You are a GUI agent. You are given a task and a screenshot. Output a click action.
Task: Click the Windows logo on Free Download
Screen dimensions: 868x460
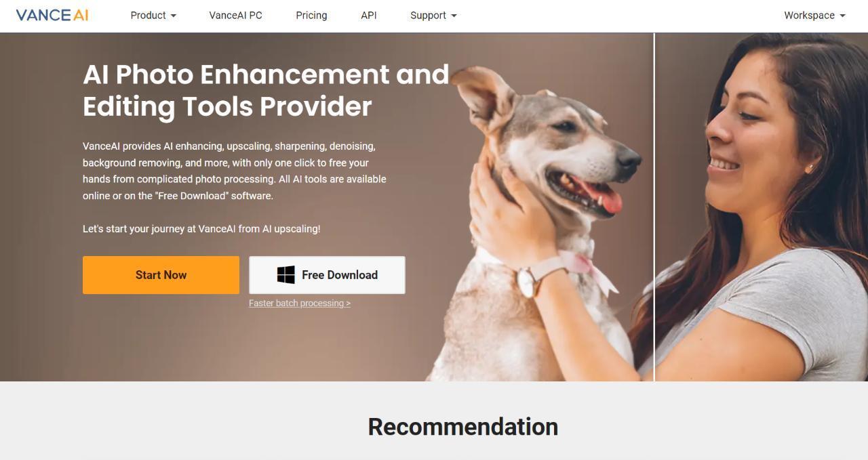pos(285,274)
